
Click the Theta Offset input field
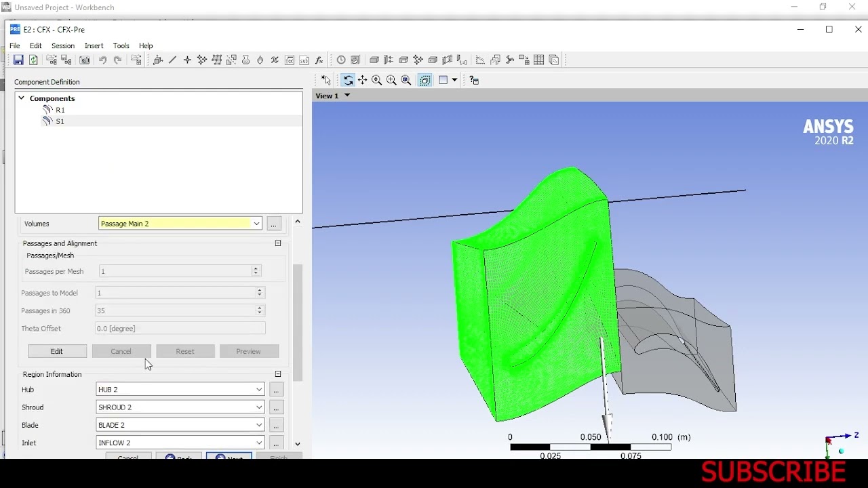[x=180, y=328]
